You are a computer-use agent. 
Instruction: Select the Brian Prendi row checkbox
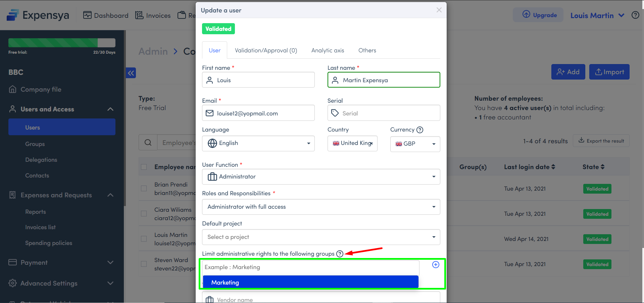coord(144,189)
